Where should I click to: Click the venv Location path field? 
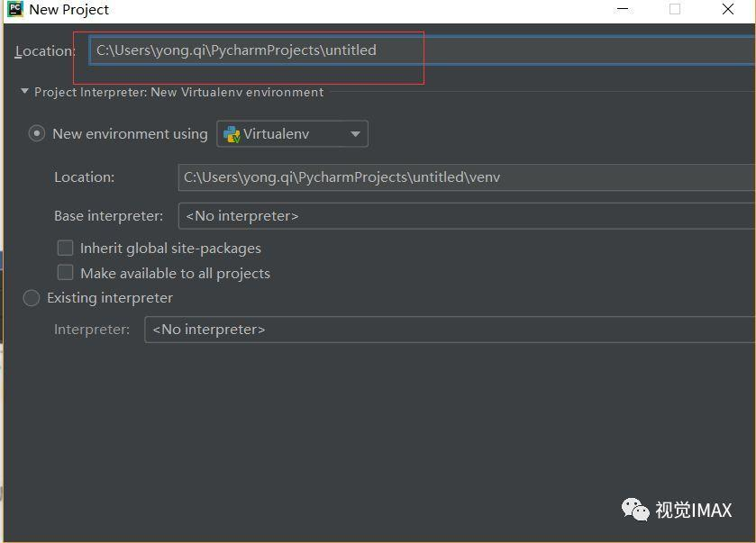click(x=467, y=177)
